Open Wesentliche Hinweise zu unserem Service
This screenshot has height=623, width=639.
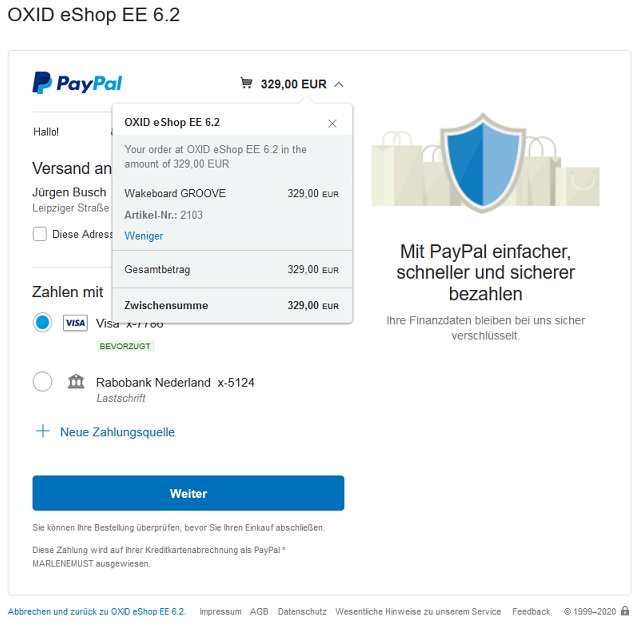(418, 612)
